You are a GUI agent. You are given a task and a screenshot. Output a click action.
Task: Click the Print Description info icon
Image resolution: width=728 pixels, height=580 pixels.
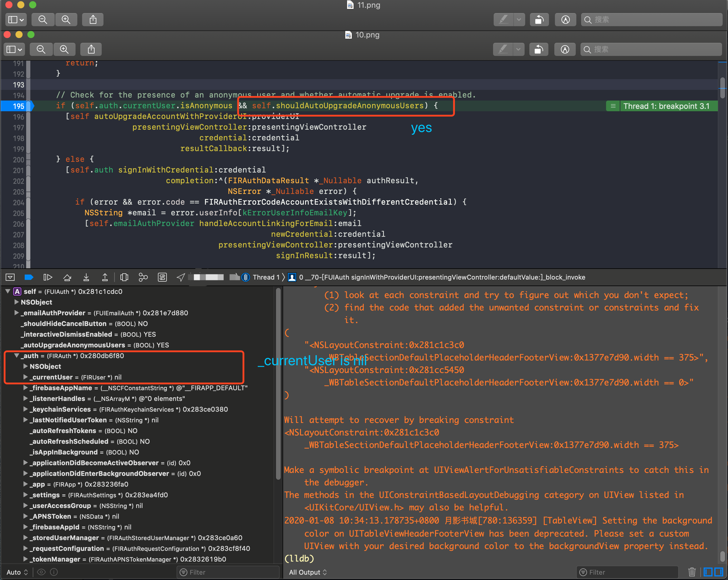(x=54, y=572)
